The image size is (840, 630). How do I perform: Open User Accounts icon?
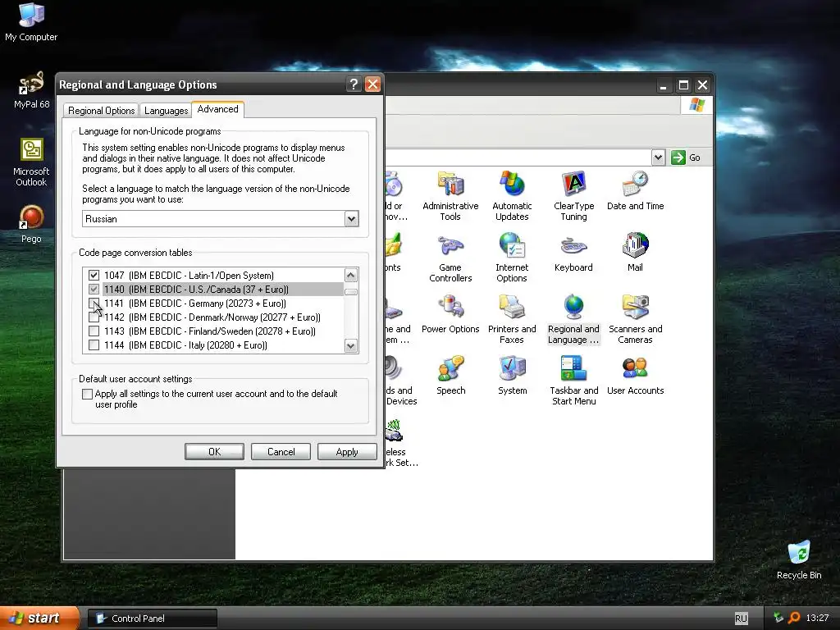[x=636, y=376]
